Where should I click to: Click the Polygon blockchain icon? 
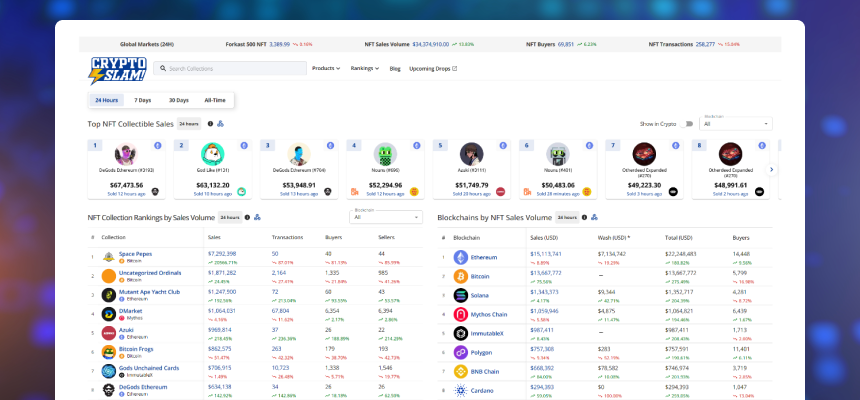tap(461, 352)
